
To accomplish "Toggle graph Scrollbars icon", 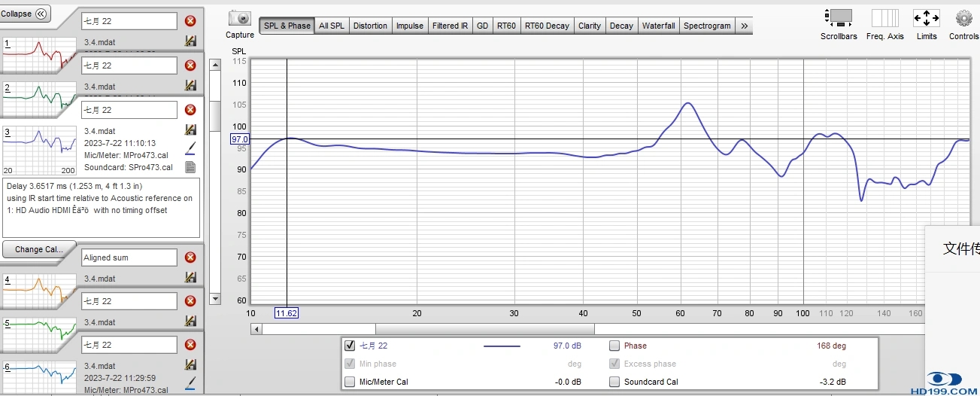I will (x=839, y=19).
